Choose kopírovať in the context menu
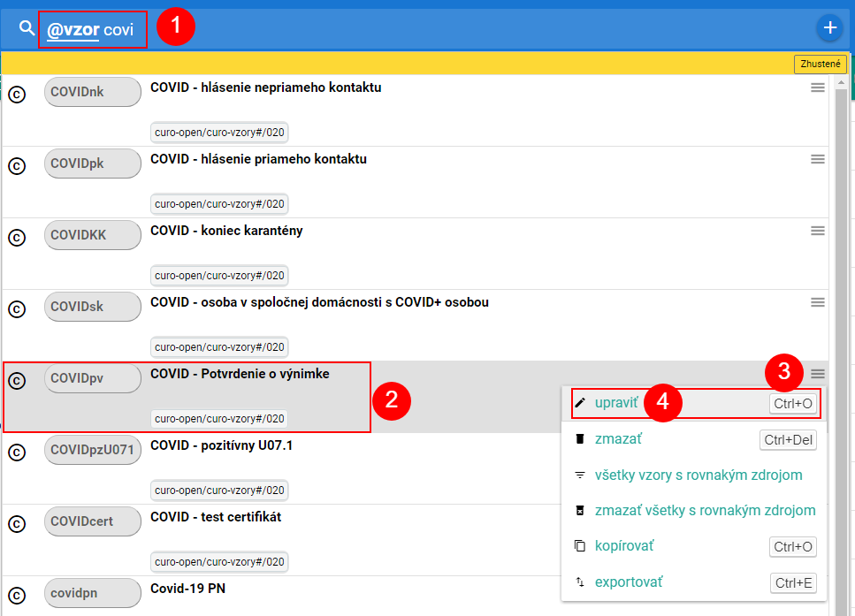Viewport: 855px width, 616px height. tap(695, 546)
